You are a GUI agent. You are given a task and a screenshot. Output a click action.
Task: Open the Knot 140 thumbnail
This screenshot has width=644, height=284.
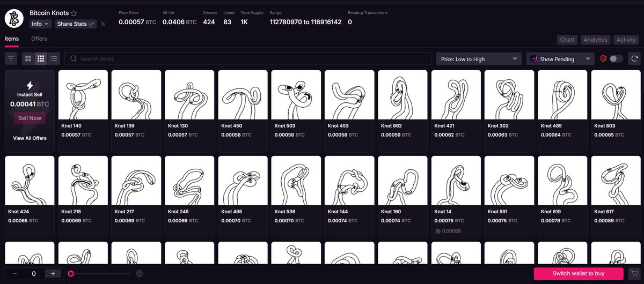tap(83, 95)
